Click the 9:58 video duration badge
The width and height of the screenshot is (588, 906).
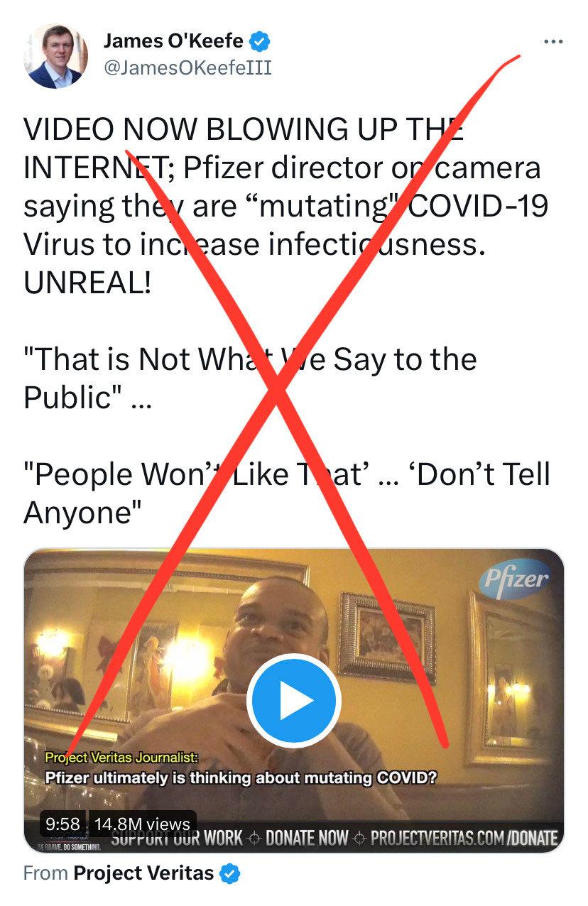pos(62,824)
